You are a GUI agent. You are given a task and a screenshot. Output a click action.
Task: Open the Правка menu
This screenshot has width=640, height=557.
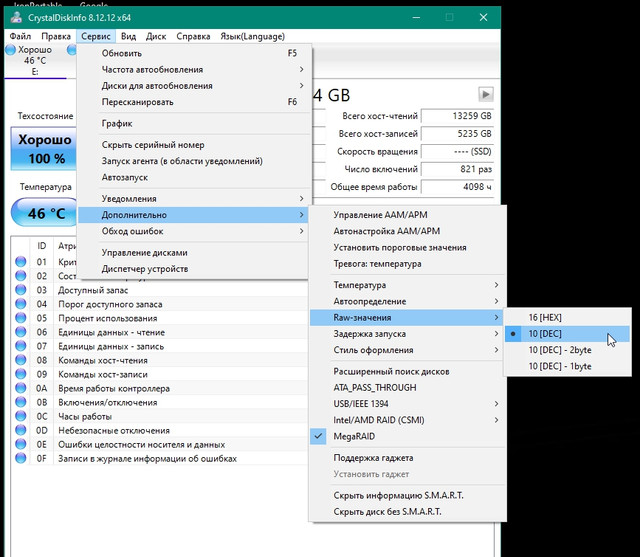[x=56, y=36]
